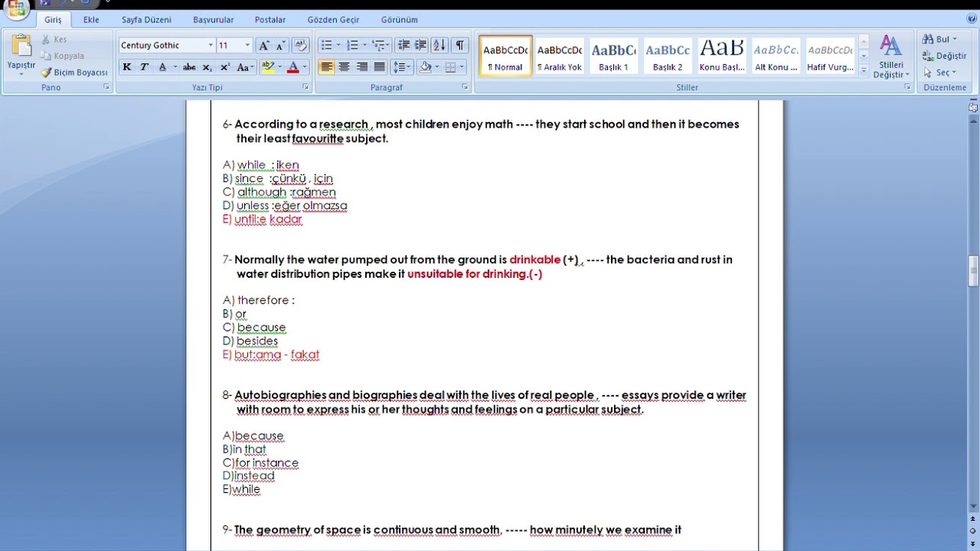Viewport: 980px width, 551px height.
Task: Click Kopyala to copy the selection
Action: tap(62, 56)
